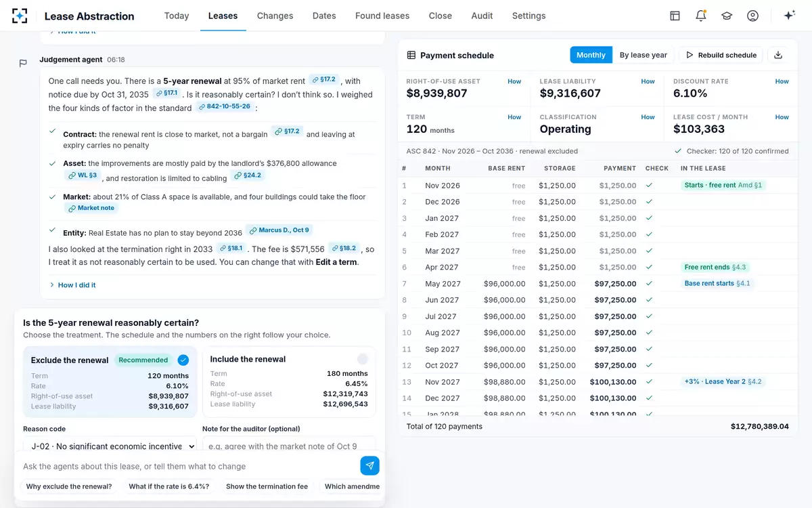Image resolution: width=812 pixels, height=508 pixels.
Task: Select the Exclude the renewal option
Action: (110, 382)
